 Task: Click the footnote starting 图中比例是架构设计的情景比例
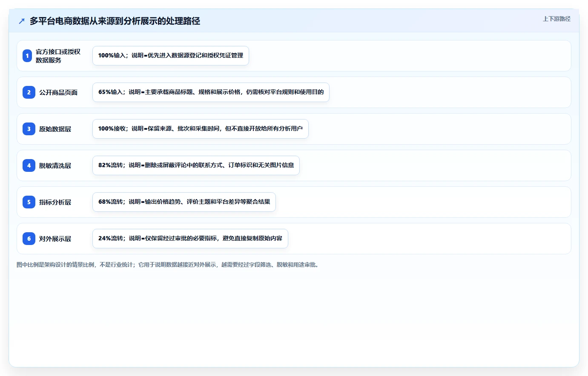pyautogui.click(x=168, y=265)
